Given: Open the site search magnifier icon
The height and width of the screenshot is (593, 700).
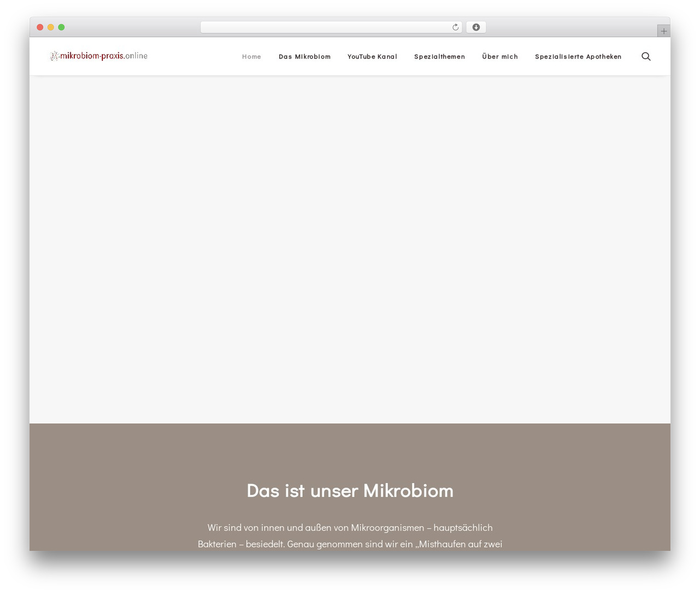Looking at the screenshot, I should (646, 56).
